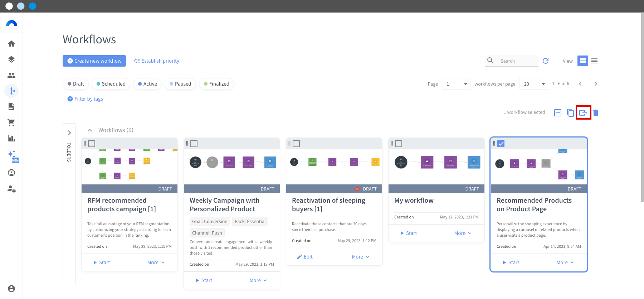The height and width of the screenshot is (299, 644).
Task: Start the Weekly Campaign workflow
Action: [204, 280]
